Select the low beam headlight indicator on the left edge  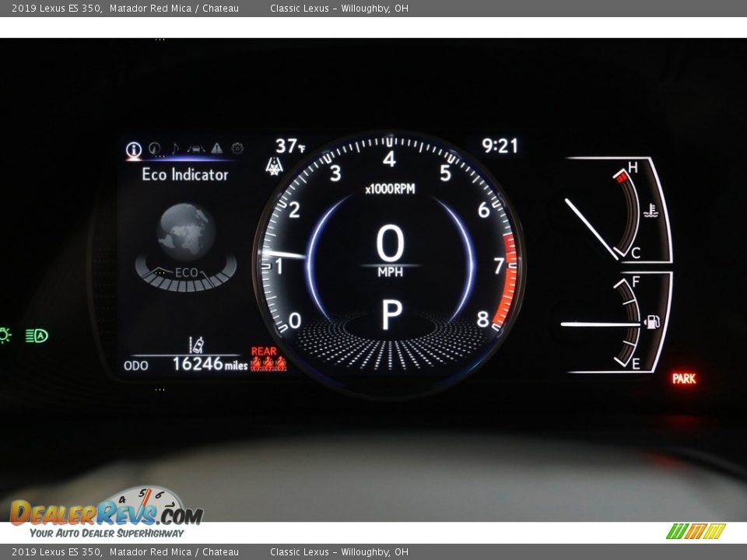[5, 336]
